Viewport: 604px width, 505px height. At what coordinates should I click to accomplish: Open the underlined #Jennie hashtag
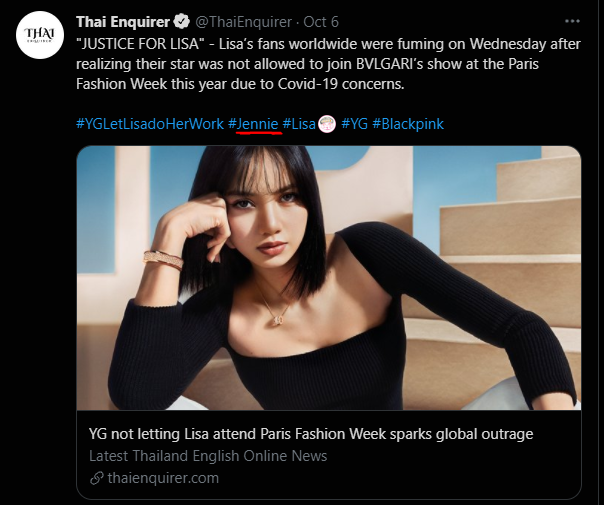[x=253, y=124]
